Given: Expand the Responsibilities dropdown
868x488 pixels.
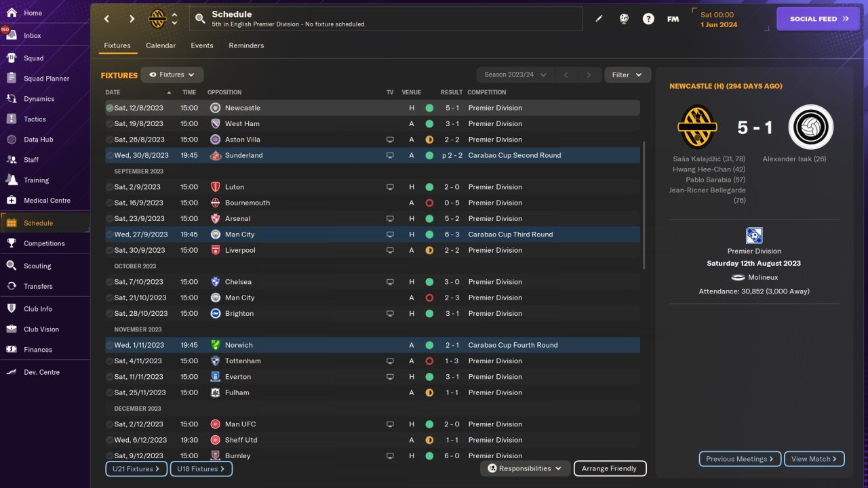Looking at the screenshot, I should pyautogui.click(x=525, y=468).
